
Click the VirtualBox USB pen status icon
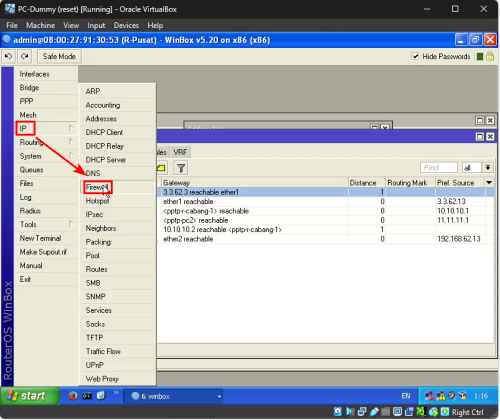pyautogui.click(x=374, y=412)
